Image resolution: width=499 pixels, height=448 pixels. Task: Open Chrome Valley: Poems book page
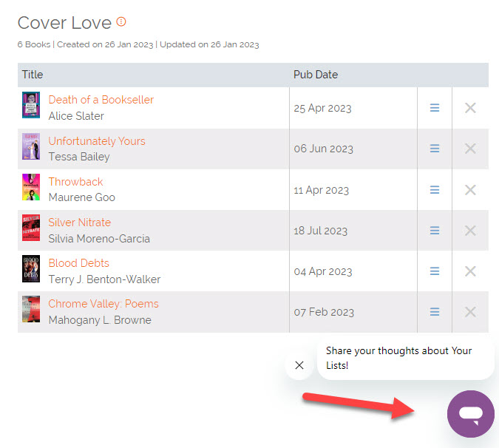(x=103, y=303)
